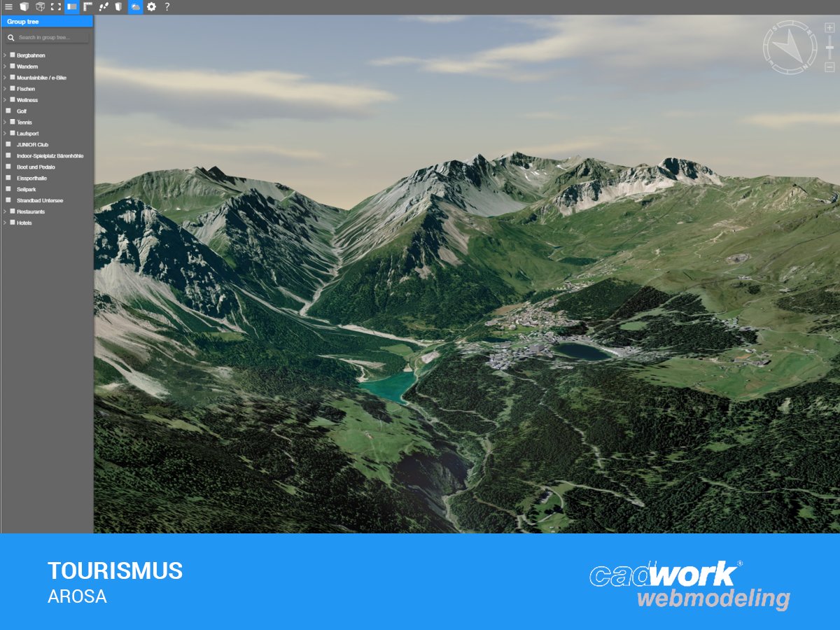Expand the Wandern group
840x630 pixels.
4,66
